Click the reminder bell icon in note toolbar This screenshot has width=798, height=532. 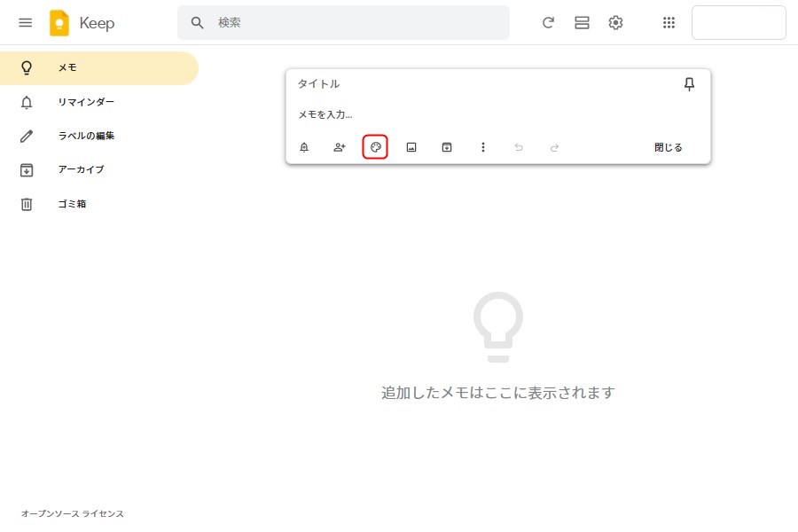pyautogui.click(x=304, y=147)
